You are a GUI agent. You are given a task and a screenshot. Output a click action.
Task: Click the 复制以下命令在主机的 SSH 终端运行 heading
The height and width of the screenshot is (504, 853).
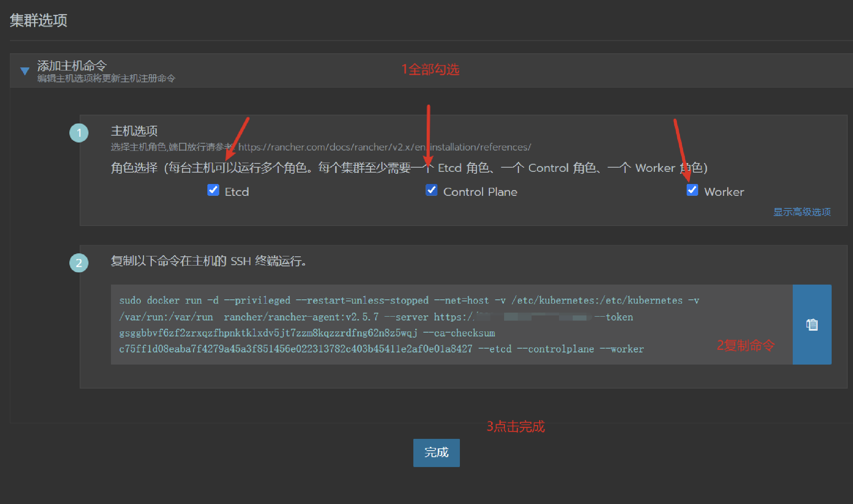click(209, 261)
